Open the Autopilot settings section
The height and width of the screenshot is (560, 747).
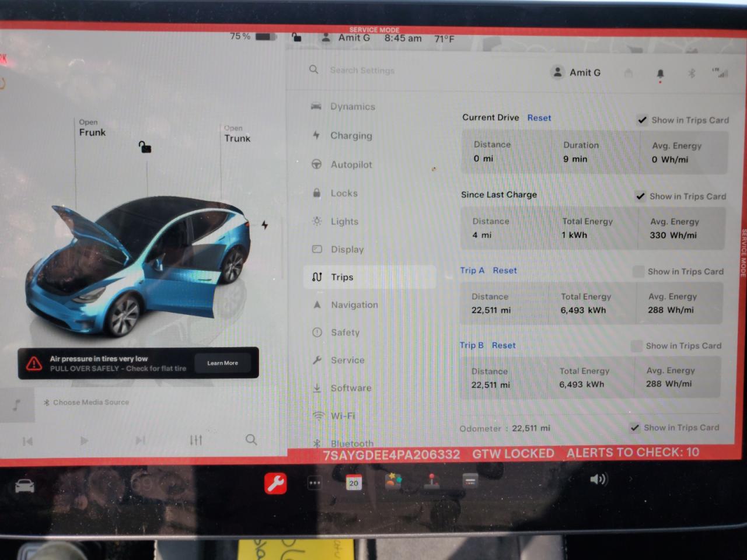[351, 164]
